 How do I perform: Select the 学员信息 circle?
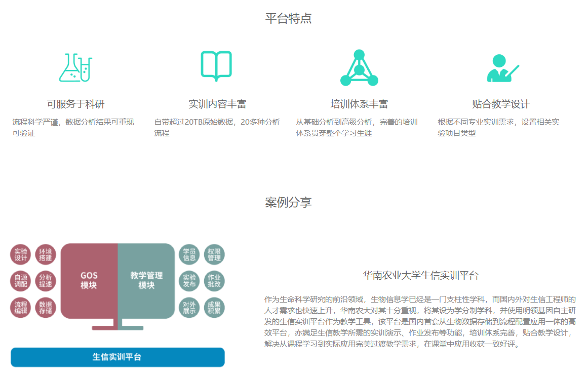[x=189, y=254]
